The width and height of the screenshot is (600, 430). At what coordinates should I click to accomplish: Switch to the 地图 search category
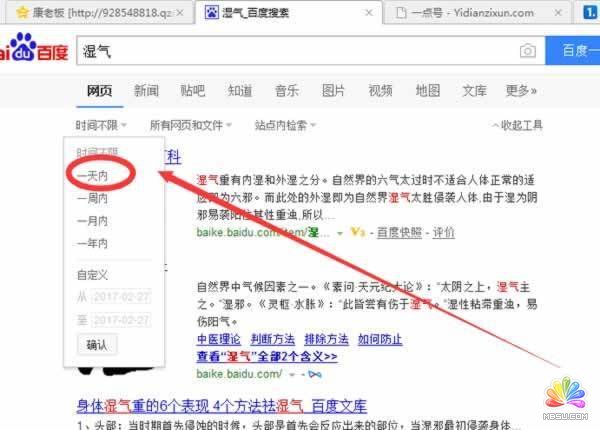pyautogui.click(x=427, y=91)
